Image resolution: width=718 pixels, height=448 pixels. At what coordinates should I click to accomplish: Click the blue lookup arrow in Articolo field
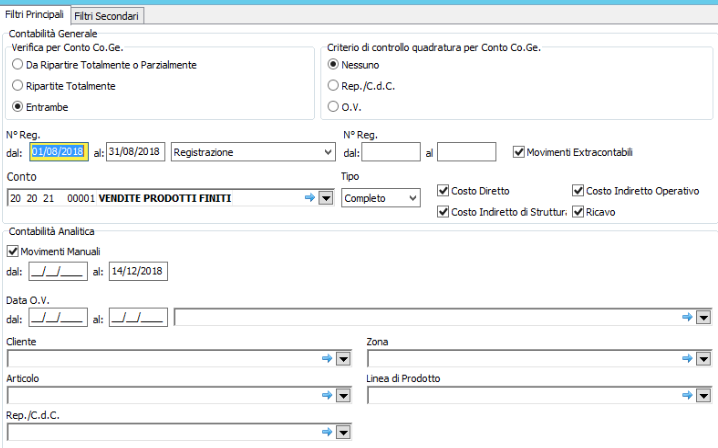click(326, 395)
